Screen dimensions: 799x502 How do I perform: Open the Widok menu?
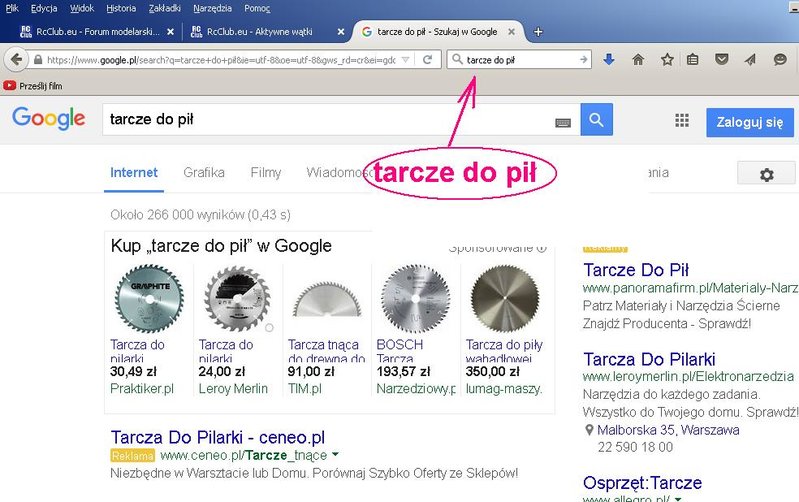[x=82, y=8]
